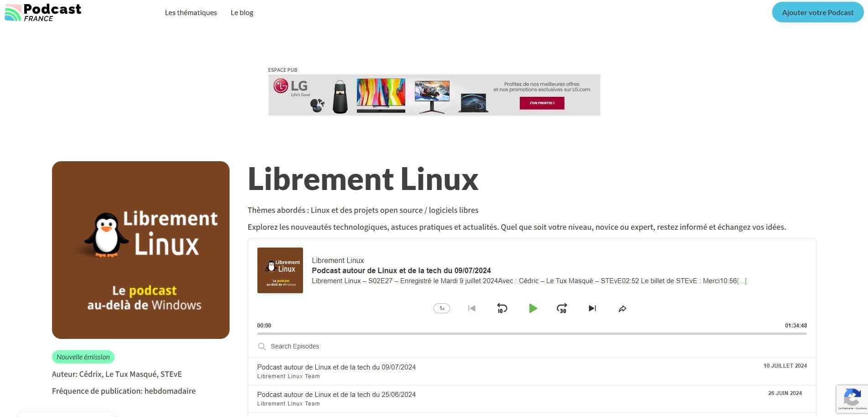Click the 'Librement Linux' show name in player

click(x=338, y=260)
